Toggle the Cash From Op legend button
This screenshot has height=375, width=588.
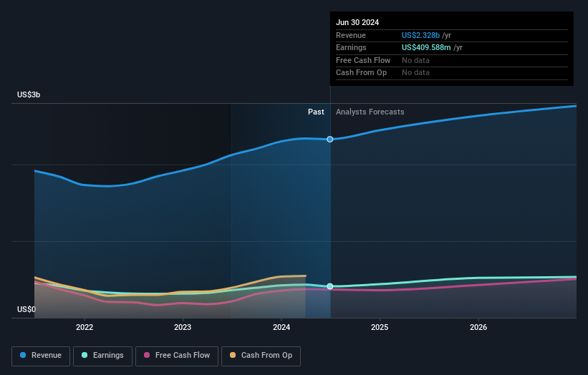coord(261,356)
